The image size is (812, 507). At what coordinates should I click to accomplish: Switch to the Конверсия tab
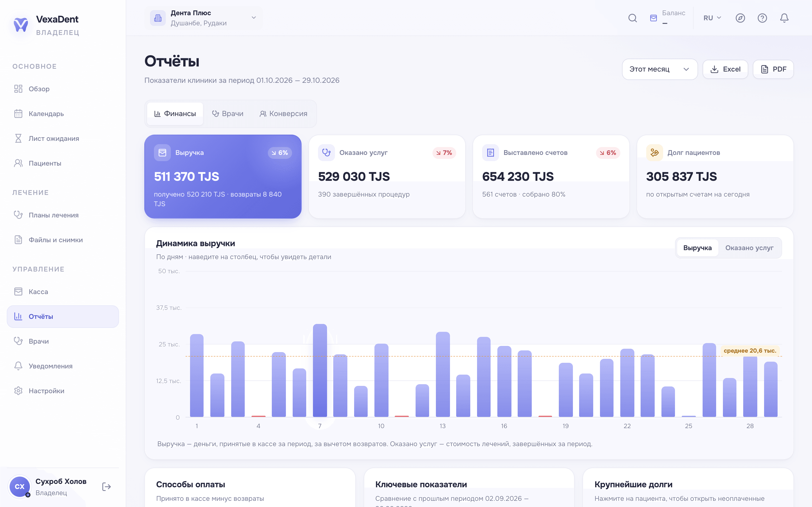[x=283, y=114]
